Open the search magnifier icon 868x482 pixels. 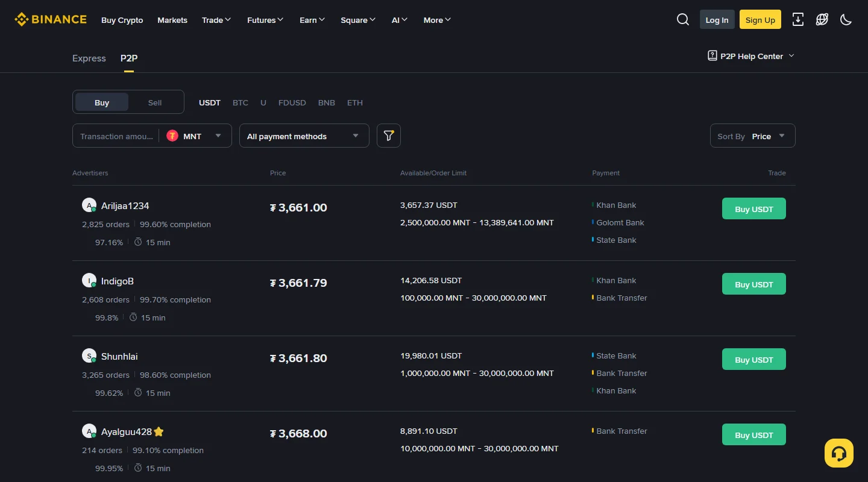pos(683,19)
